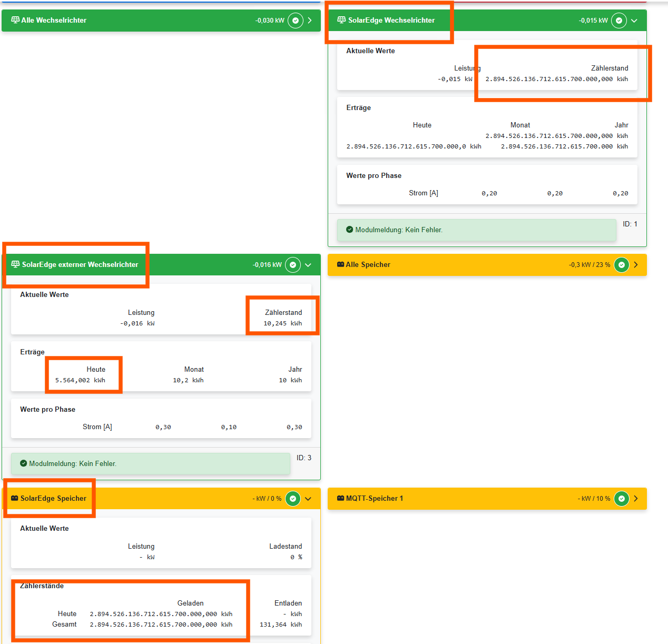Click status checkmark on SolarEdge Speicher header
The image size is (668, 644).
coord(293,499)
